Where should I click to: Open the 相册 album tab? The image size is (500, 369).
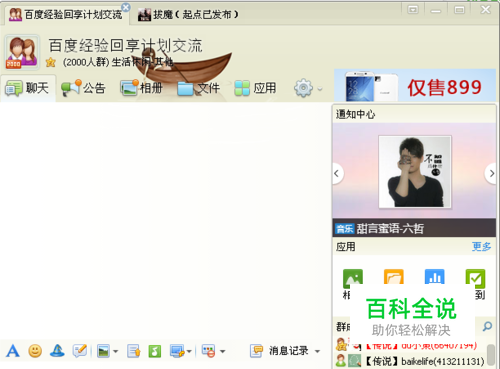coord(141,88)
